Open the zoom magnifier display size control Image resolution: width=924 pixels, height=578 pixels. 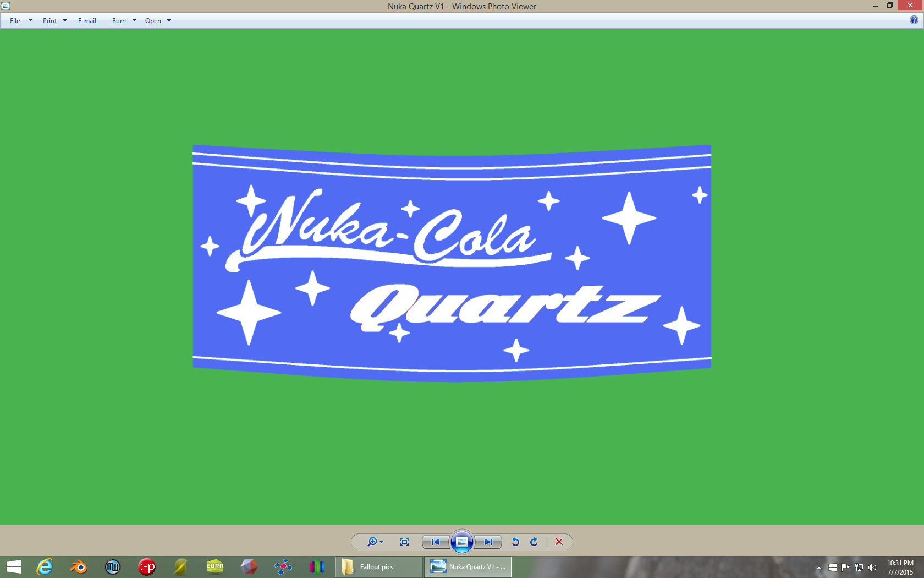pyautogui.click(x=375, y=542)
